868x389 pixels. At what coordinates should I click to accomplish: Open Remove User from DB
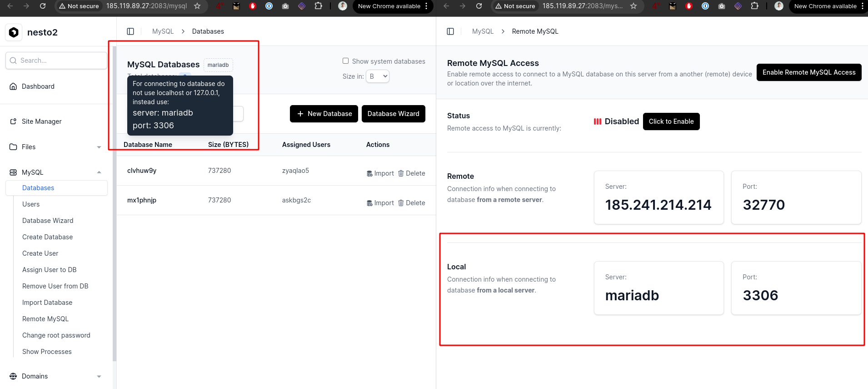[55, 286]
